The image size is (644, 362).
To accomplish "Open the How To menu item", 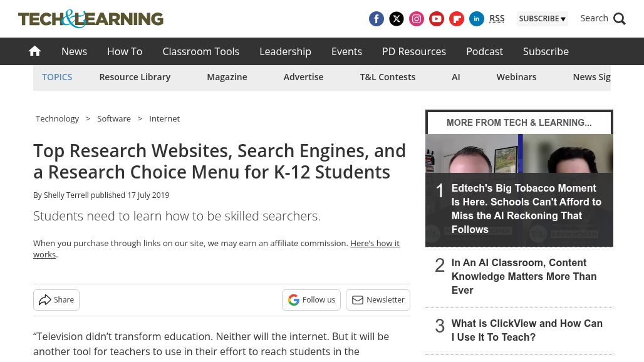I will click(125, 51).
